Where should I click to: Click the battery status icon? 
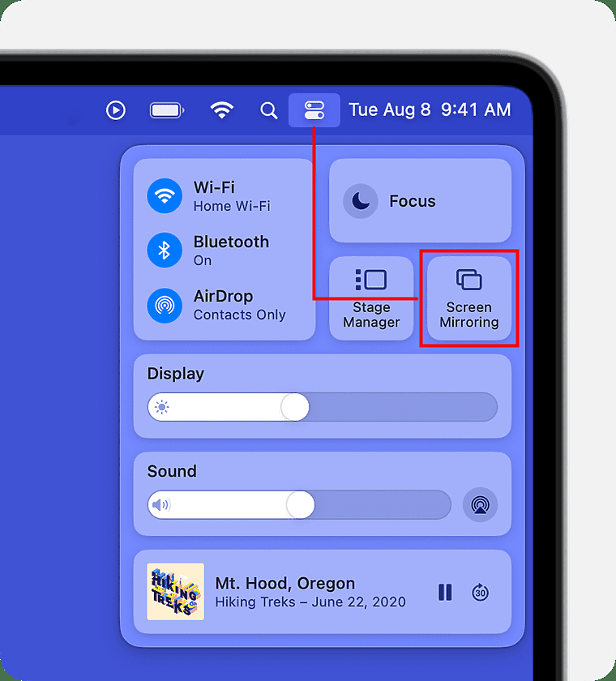pos(167,110)
